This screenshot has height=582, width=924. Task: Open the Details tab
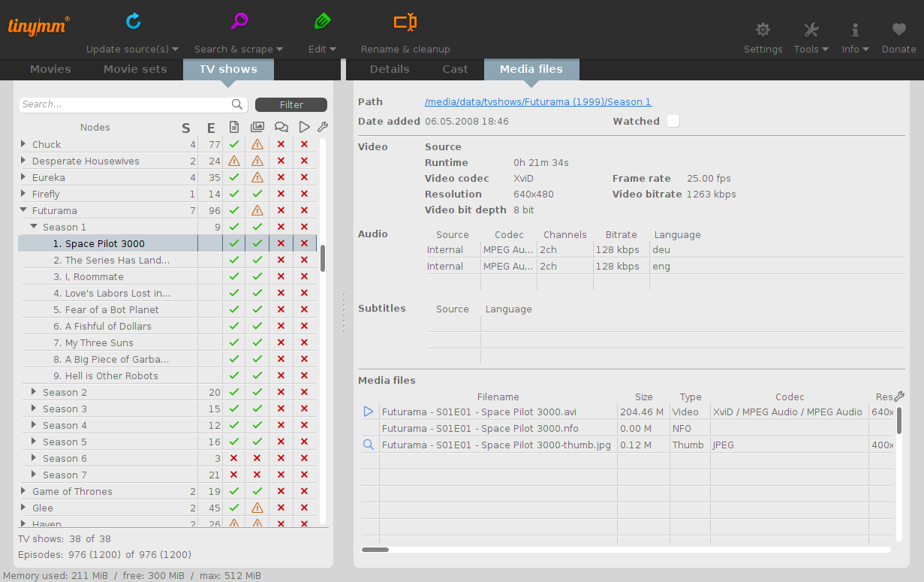point(390,69)
